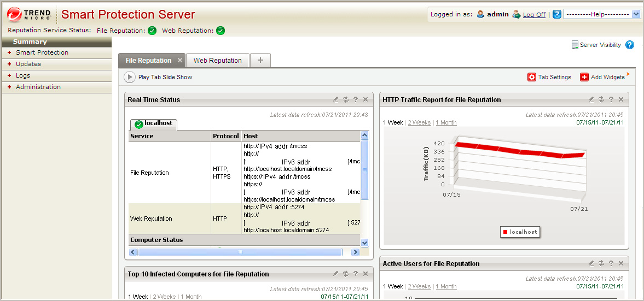
Task: Expand the Smart Protection menu
Action: click(x=42, y=52)
